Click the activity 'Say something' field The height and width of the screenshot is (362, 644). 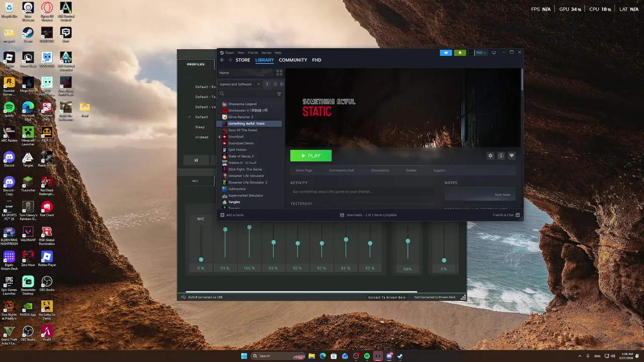[x=362, y=192]
